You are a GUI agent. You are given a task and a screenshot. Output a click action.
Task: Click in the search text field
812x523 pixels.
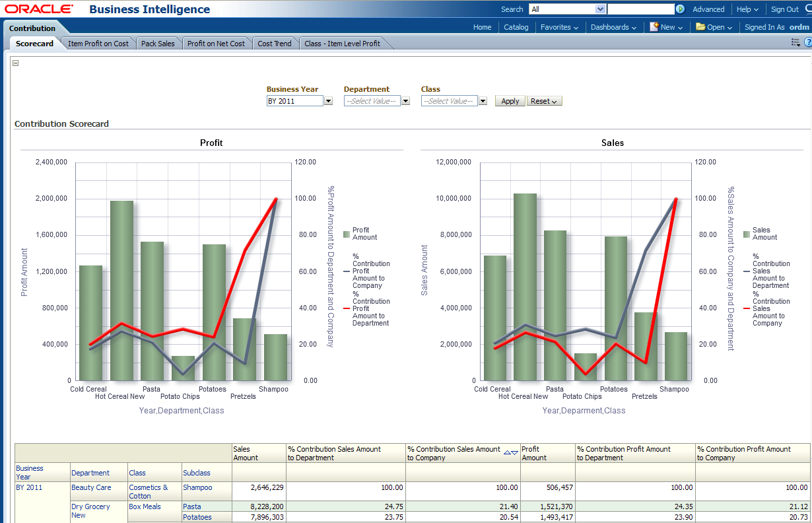(x=640, y=9)
